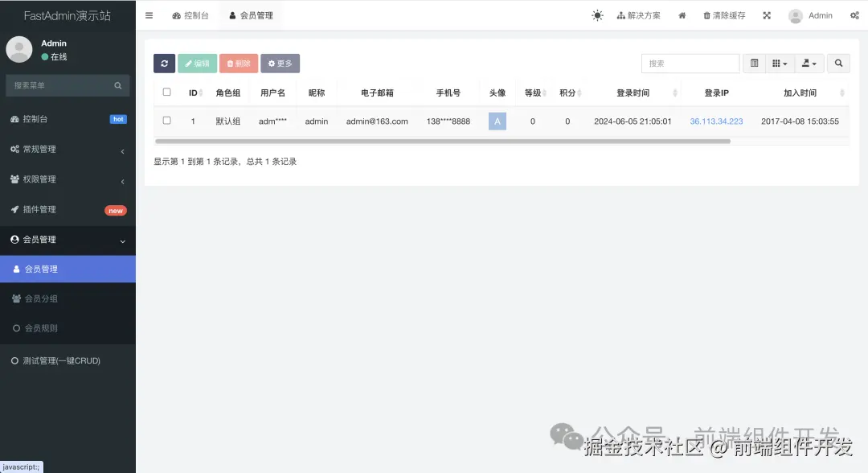Click the table horizontal scrollbar

pos(443,142)
